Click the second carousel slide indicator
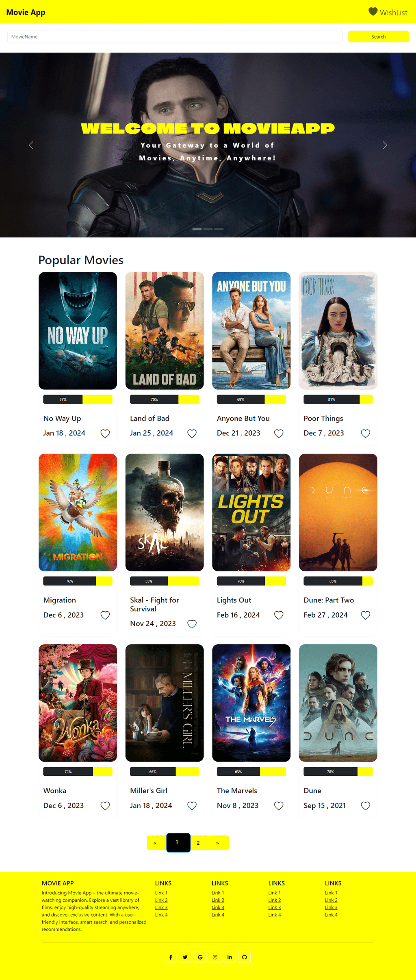 pos(208,229)
